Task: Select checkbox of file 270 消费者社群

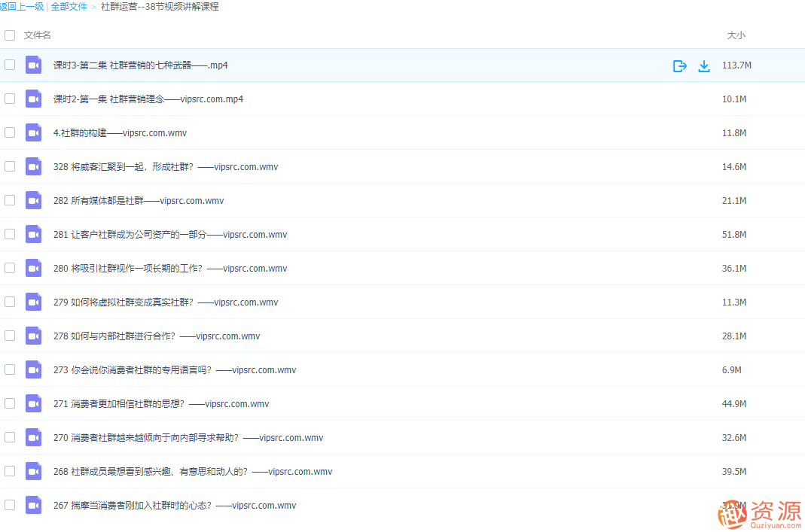Action: (10, 437)
